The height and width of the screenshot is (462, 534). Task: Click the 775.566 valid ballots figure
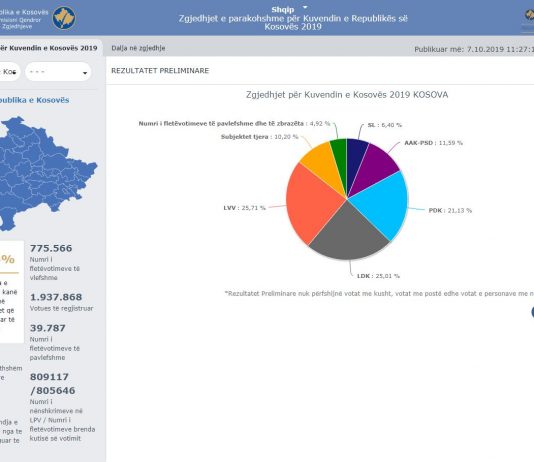click(x=51, y=248)
